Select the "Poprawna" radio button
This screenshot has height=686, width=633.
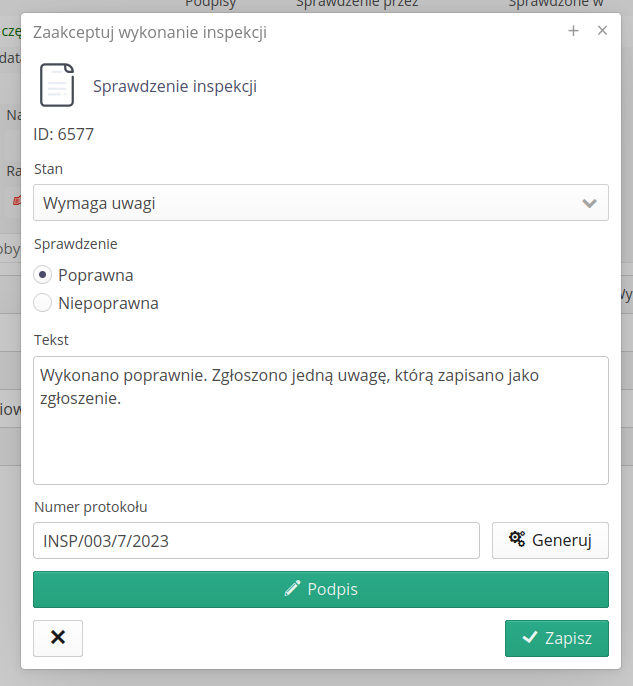coord(43,275)
